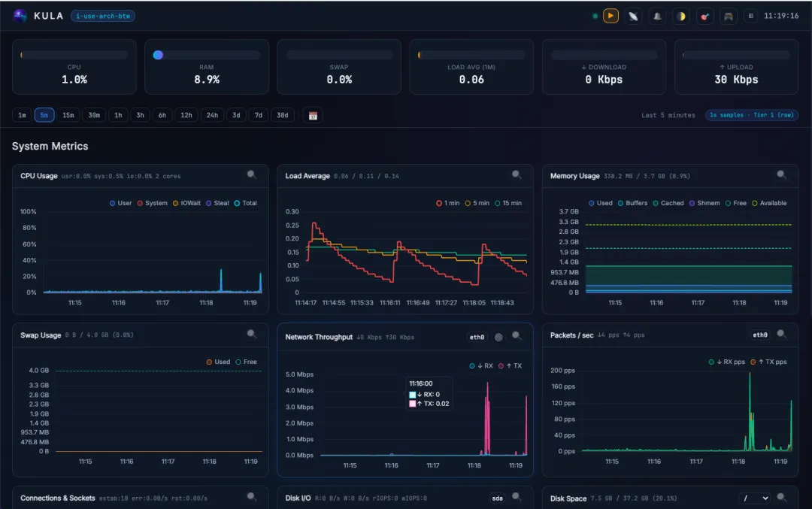Screen dimensions: 812x509
Task: Open eth0 interface selector in Packets panel
Action: [x=760, y=335]
